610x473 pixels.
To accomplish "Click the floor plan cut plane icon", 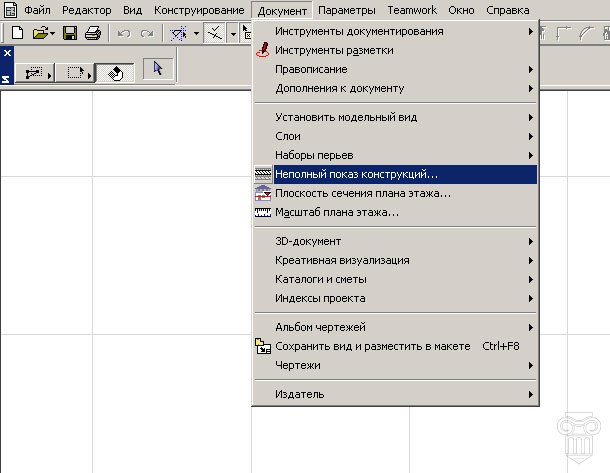I will point(263,193).
